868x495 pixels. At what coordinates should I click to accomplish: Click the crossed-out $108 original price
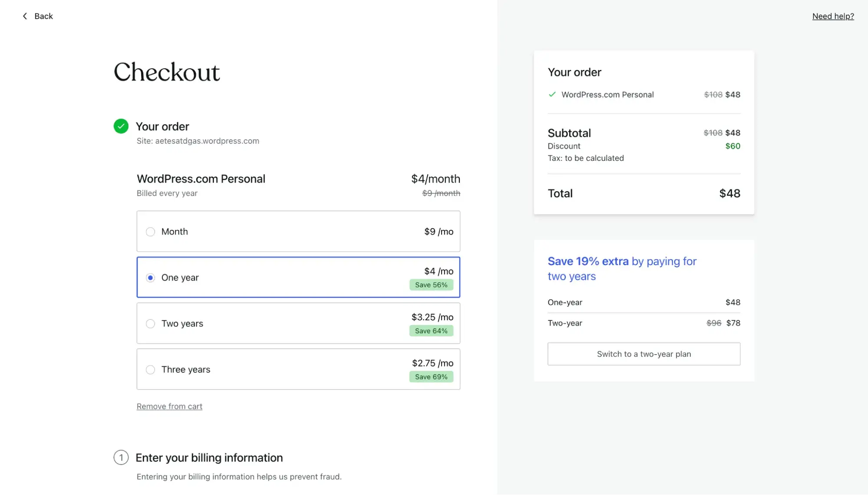[713, 94]
